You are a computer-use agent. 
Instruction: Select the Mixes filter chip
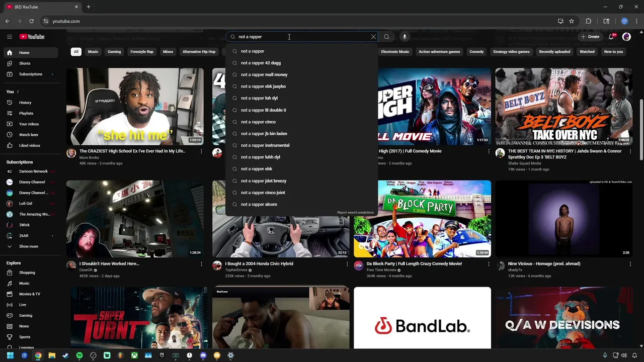(168, 52)
